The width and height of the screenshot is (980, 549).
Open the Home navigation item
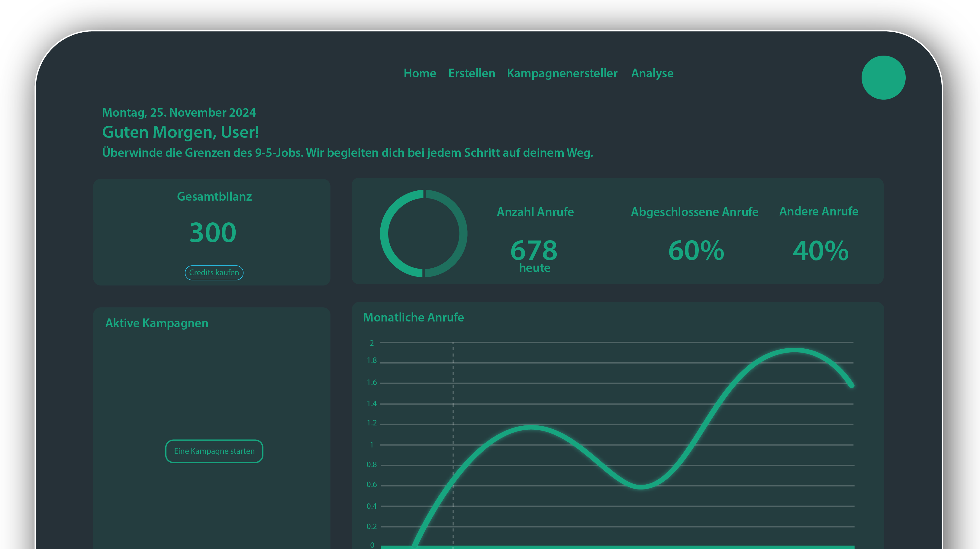420,73
